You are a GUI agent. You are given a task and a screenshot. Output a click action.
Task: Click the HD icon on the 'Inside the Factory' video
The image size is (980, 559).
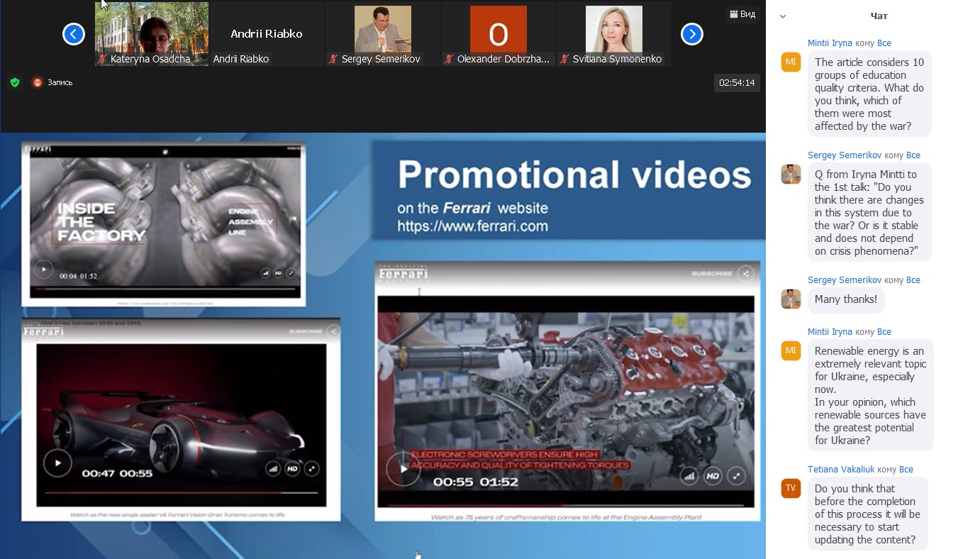278,272
